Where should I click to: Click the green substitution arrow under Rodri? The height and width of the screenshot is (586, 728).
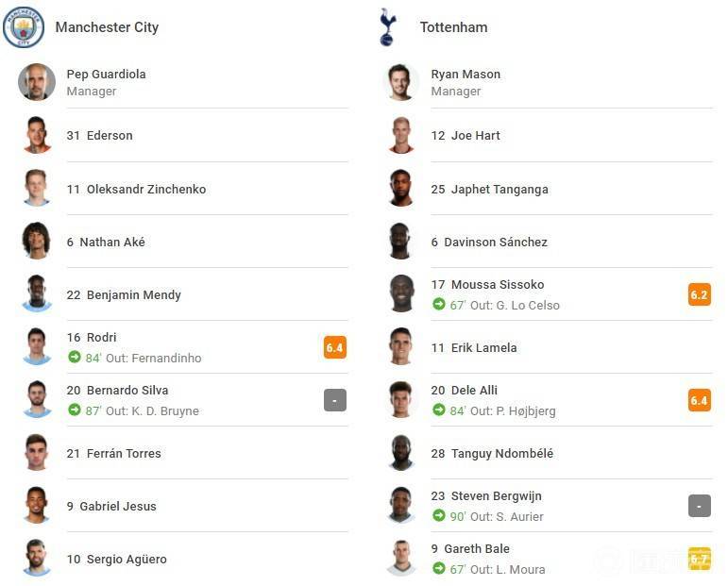coord(75,358)
